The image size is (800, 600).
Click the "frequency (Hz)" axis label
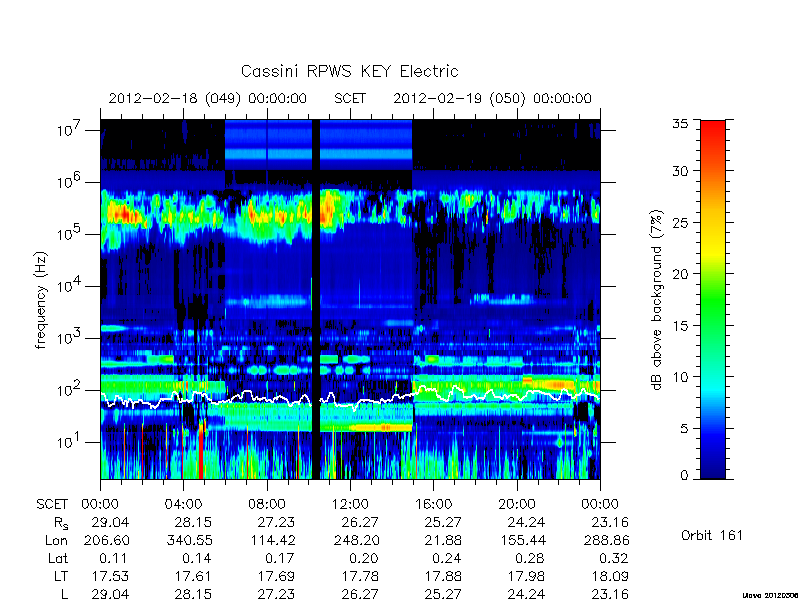tap(41, 300)
